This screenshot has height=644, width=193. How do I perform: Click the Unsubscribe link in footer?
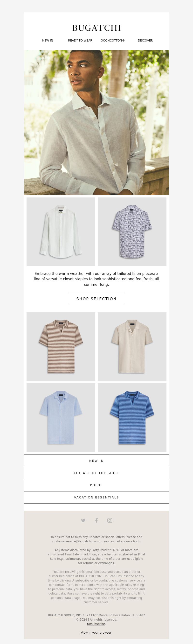point(96,624)
